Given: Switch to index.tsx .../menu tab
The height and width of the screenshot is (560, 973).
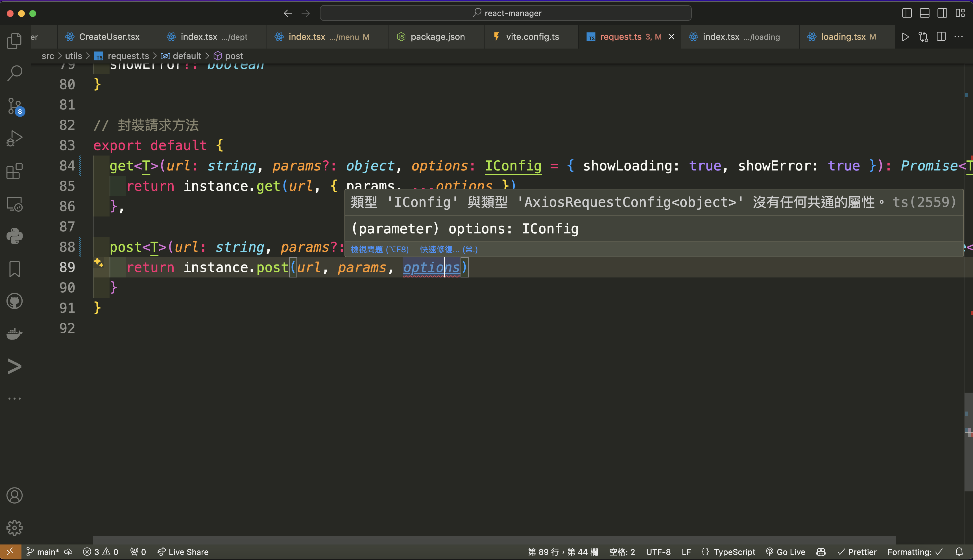Looking at the screenshot, I should [x=328, y=37].
